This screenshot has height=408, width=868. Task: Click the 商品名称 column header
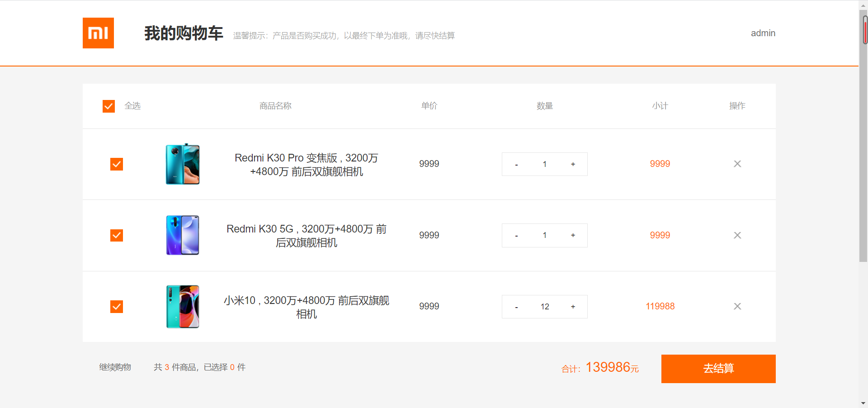pyautogui.click(x=275, y=106)
